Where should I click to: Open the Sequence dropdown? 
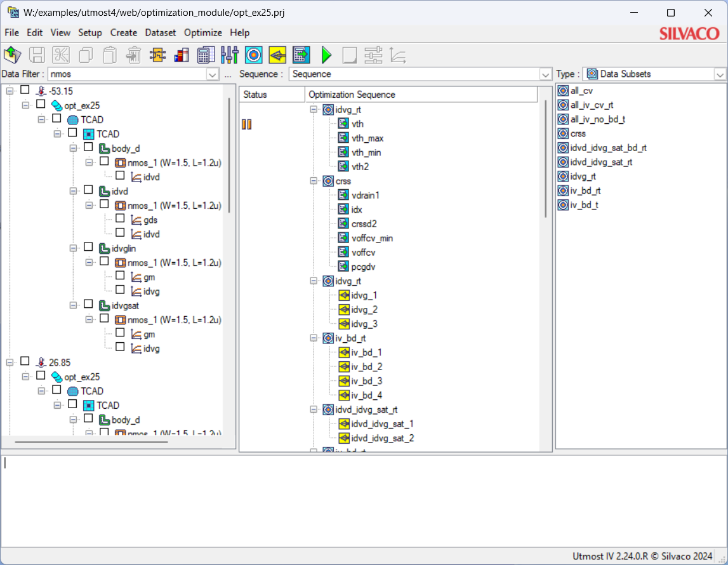tap(545, 74)
